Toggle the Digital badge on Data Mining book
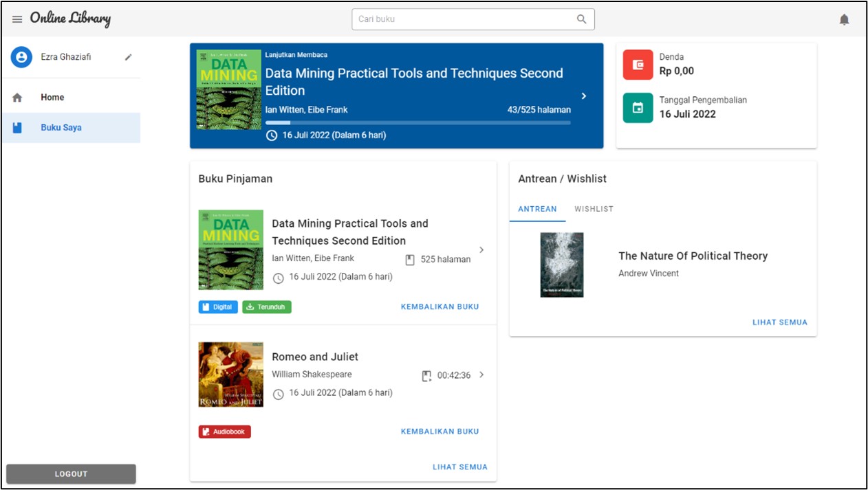 (218, 307)
